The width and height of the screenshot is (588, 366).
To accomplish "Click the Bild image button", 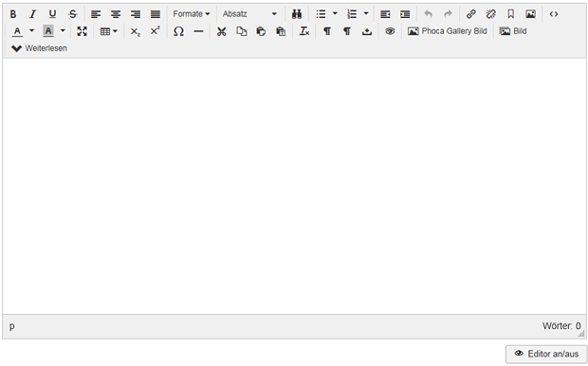I will (x=513, y=31).
